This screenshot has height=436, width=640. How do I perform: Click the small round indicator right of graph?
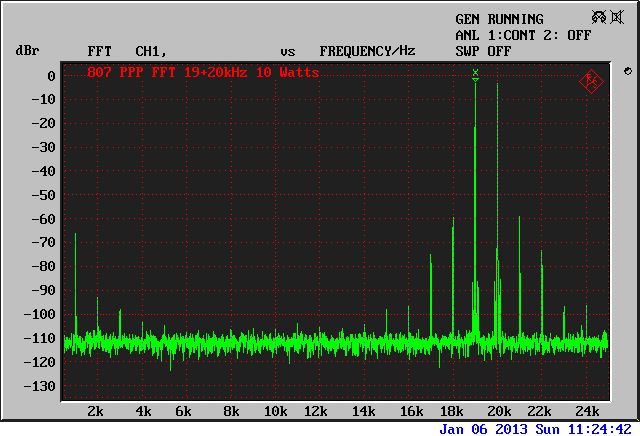627,71
